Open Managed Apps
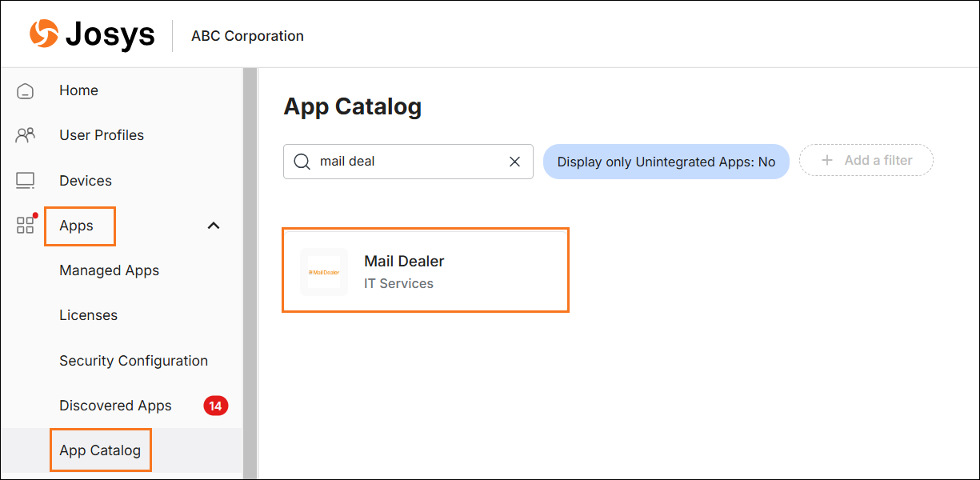Screen dimensions: 980x480 pyautogui.click(x=109, y=270)
